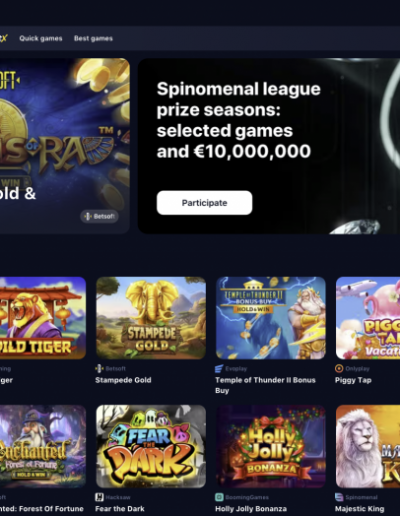
Task: Click the Evoplay provider icon
Action: pos(219,368)
